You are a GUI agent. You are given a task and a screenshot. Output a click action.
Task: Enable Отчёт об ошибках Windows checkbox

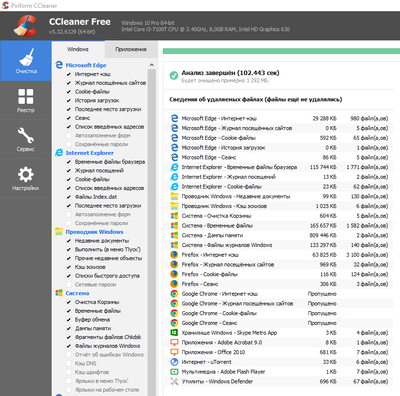[69, 354]
